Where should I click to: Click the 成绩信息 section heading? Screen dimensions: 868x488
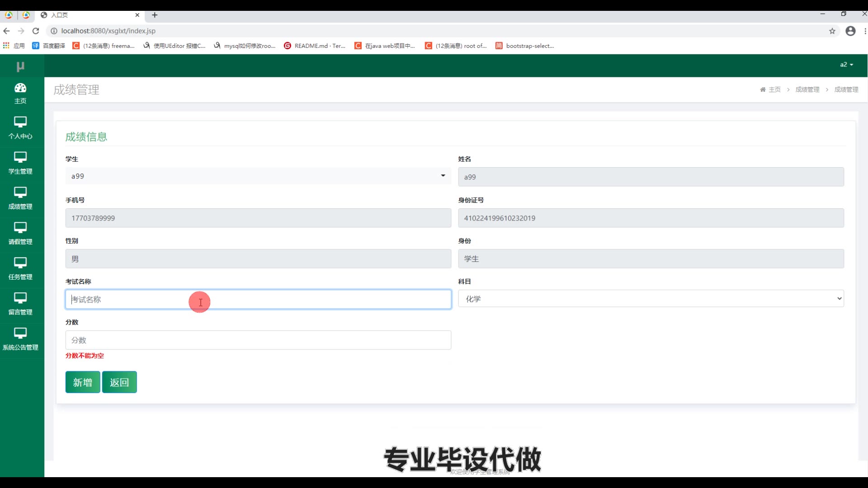click(86, 137)
